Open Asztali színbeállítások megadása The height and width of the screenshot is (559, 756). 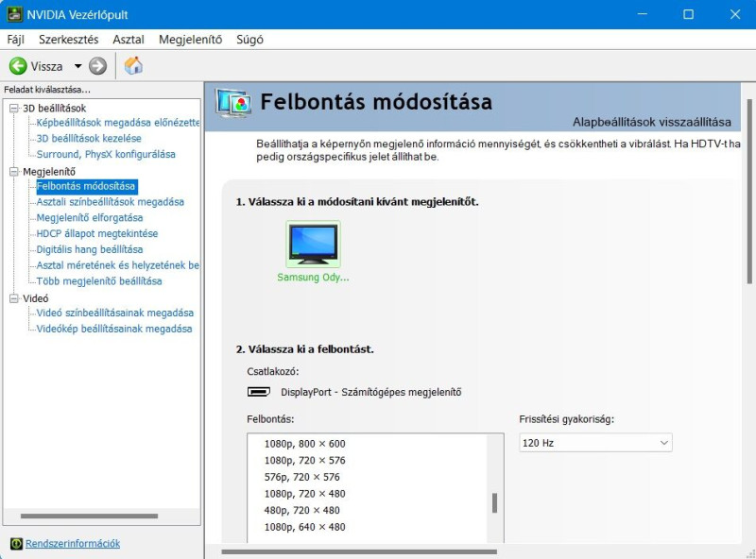(111, 202)
